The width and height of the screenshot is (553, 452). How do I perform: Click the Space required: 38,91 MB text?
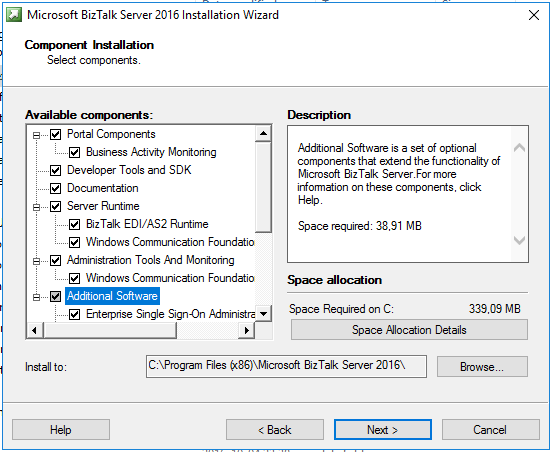360,226
